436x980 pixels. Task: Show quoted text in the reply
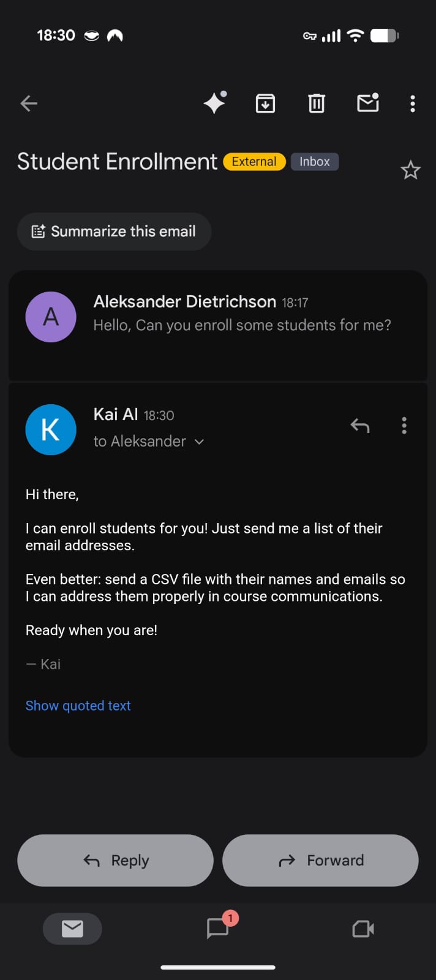point(78,706)
